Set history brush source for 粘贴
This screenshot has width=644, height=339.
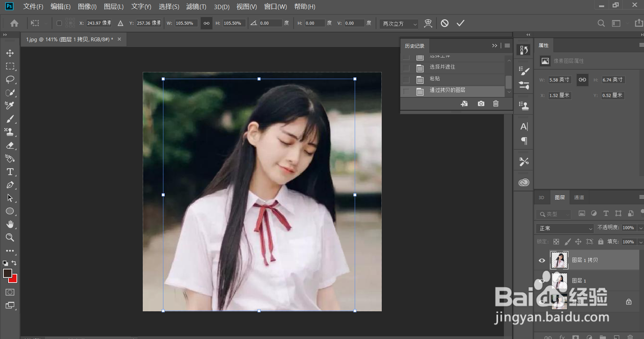406,80
